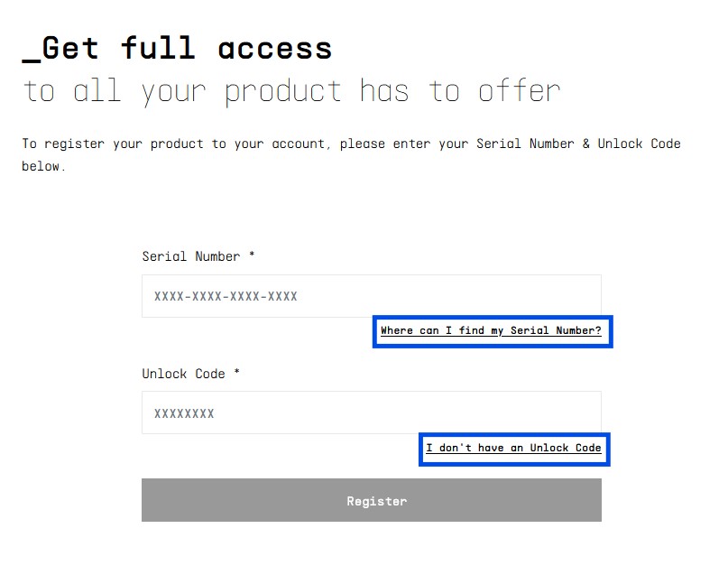Click the XXXXXXXX placeholder in Unlock Code
728x584 pixels.
184,413
